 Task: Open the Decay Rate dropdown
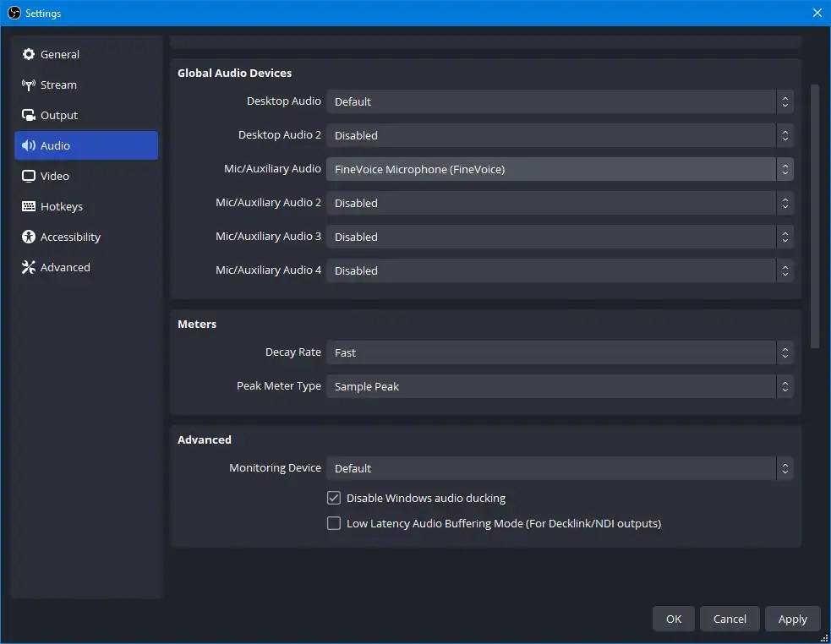click(x=560, y=352)
